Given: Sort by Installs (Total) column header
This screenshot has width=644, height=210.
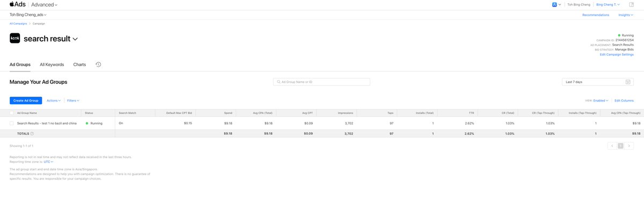Looking at the screenshot, I should pyautogui.click(x=425, y=113).
